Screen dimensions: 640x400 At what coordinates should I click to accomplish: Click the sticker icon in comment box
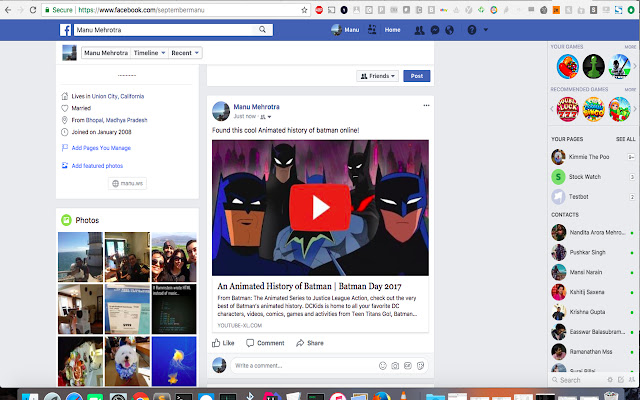coord(420,366)
